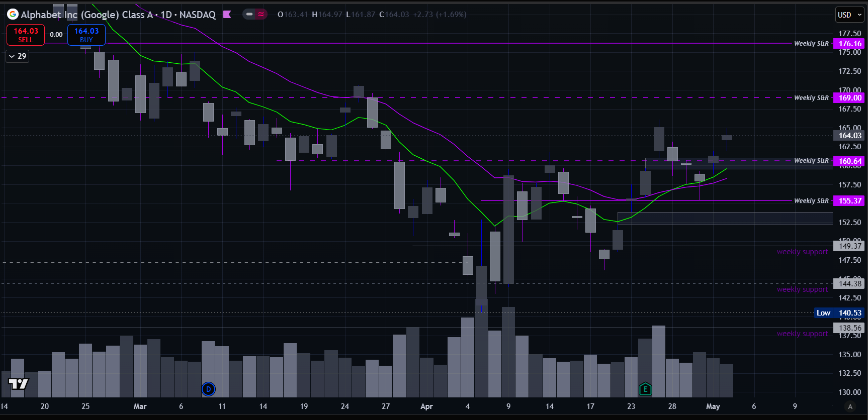The width and height of the screenshot is (868, 420).
Task: Click the 'May' date label on time axis
Action: tap(713, 406)
